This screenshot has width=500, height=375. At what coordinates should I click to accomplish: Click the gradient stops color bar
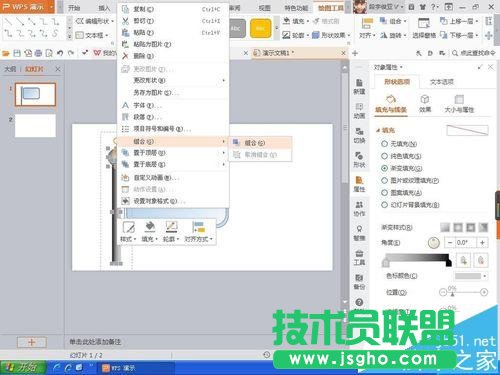click(416, 259)
